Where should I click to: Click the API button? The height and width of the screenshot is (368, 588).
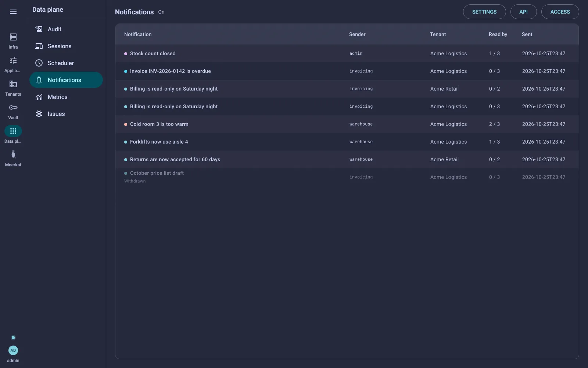click(x=523, y=12)
